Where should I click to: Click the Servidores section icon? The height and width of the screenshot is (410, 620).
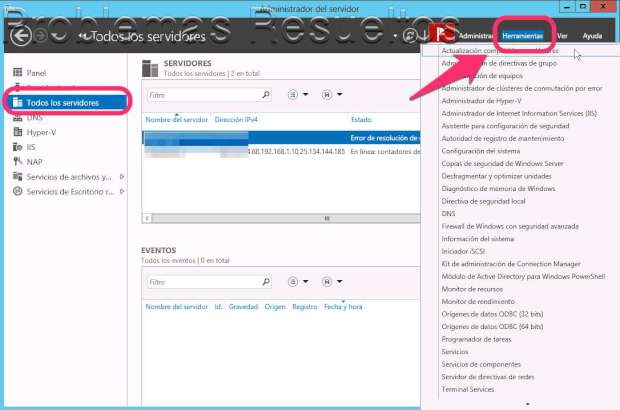click(x=150, y=68)
